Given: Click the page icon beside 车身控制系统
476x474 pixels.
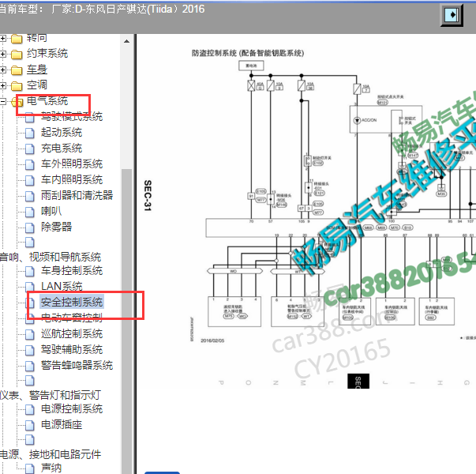Looking at the screenshot, I should coord(30,271).
